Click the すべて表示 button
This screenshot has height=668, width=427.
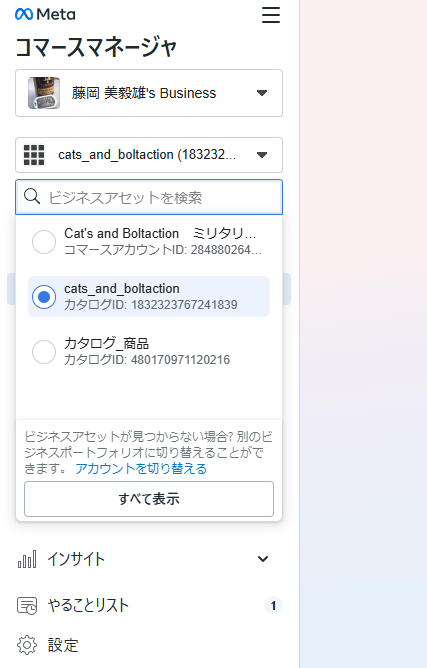click(x=149, y=499)
